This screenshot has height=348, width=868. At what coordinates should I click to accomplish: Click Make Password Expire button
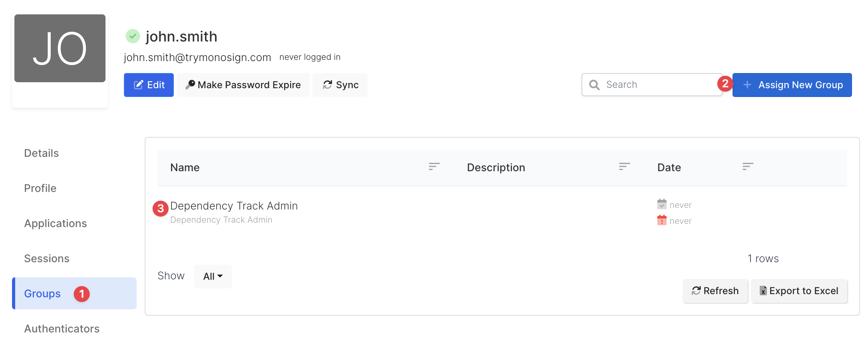coord(243,85)
